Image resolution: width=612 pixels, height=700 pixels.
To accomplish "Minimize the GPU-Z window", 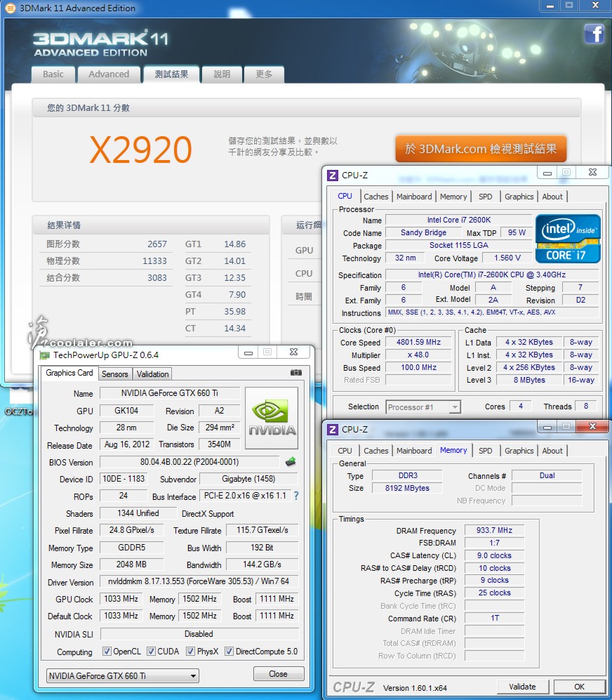I will click(x=248, y=352).
